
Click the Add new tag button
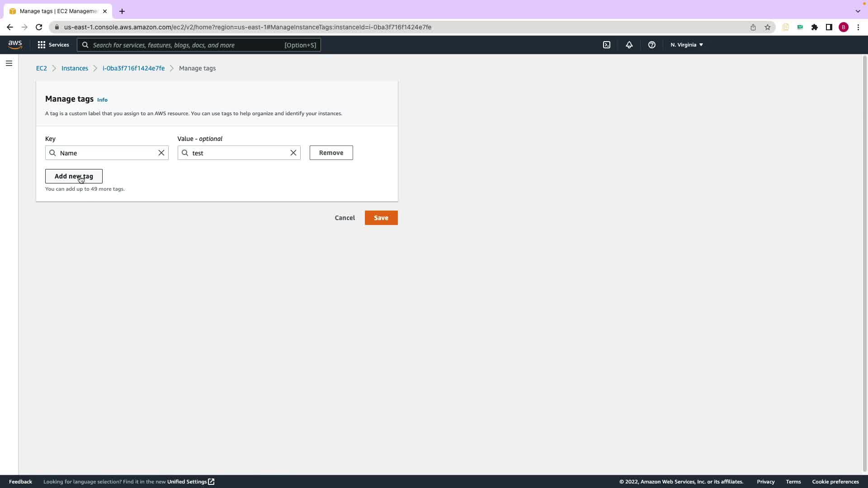click(x=74, y=176)
